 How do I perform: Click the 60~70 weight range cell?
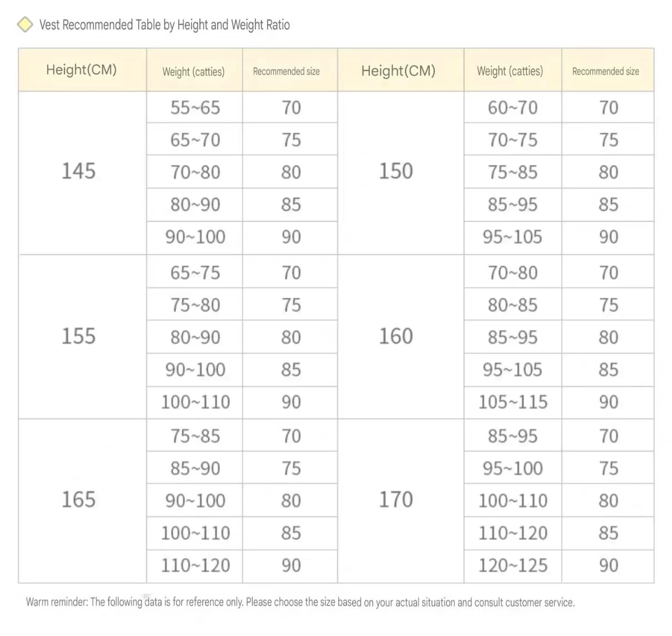click(513, 107)
